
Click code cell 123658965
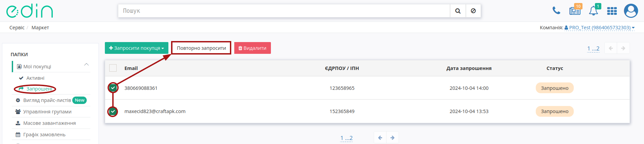342,88
